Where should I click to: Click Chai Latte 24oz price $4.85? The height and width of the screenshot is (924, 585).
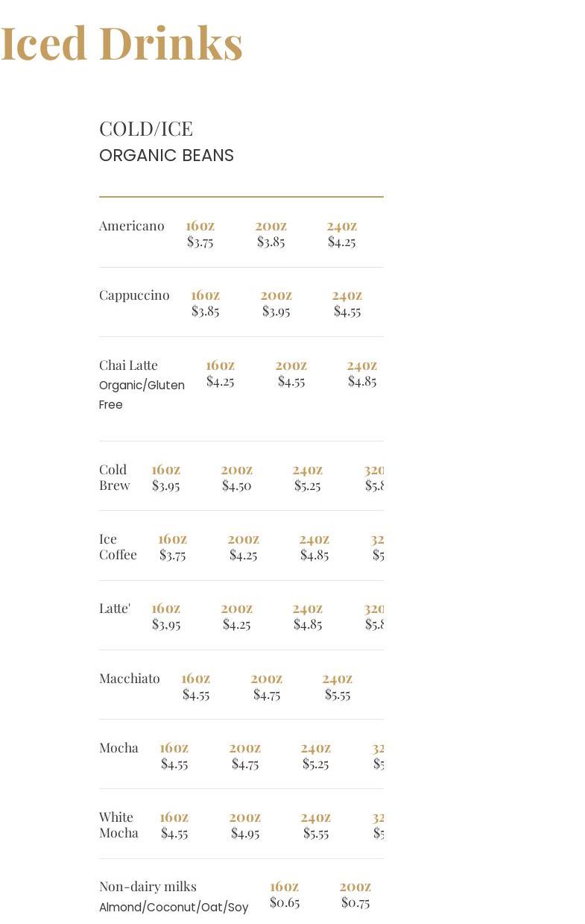[x=361, y=381]
